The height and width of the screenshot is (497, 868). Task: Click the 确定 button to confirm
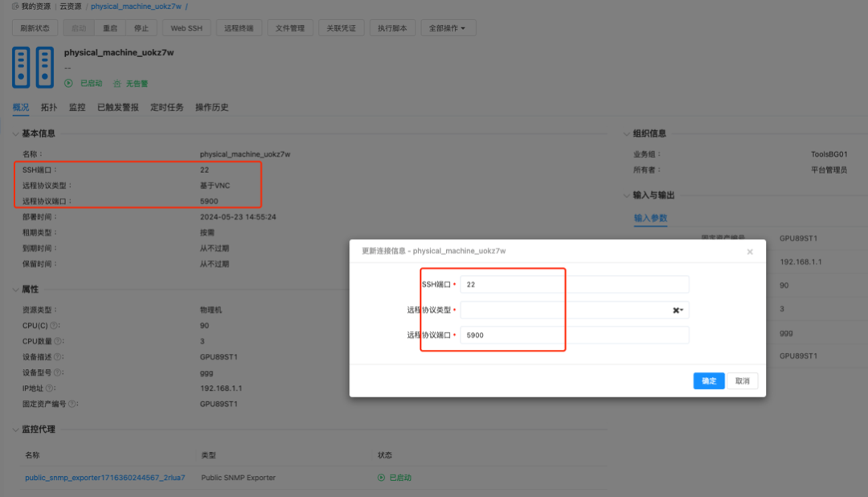click(x=708, y=380)
